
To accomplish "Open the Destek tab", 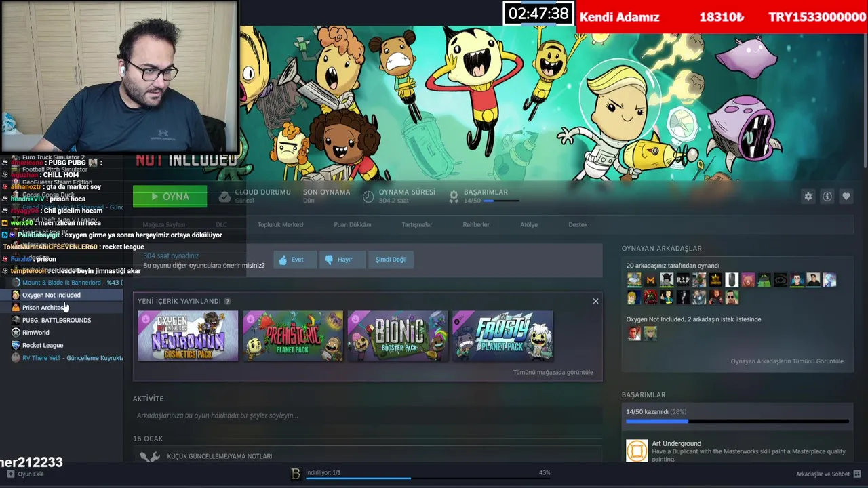I will tap(578, 224).
